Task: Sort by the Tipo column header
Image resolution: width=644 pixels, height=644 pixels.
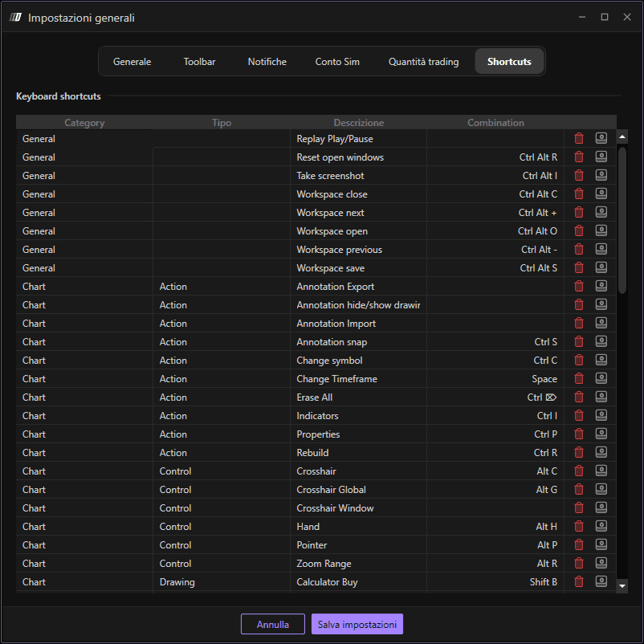Action: [x=222, y=122]
